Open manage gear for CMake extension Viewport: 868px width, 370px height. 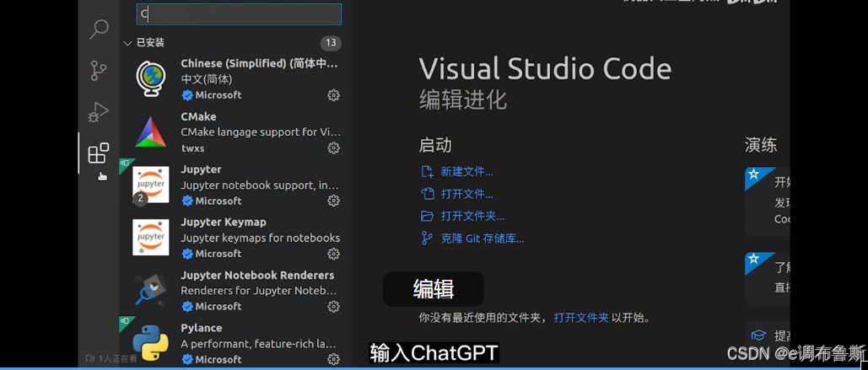coord(333,147)
